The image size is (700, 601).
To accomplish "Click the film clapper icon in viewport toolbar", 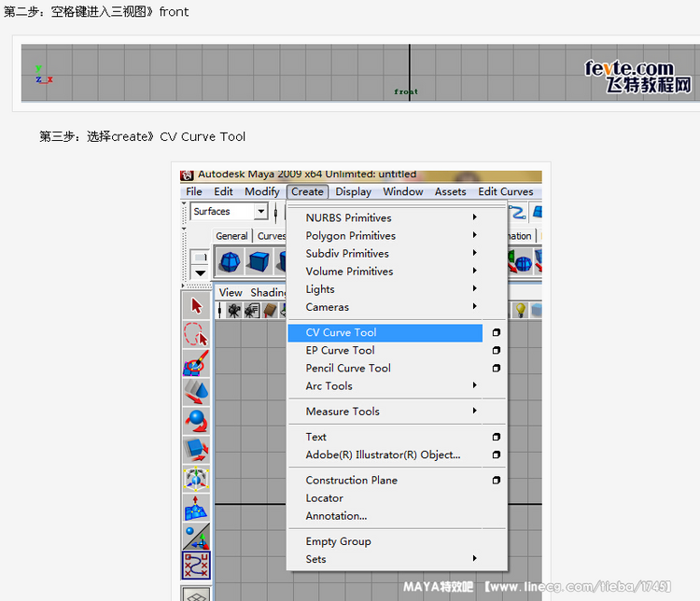I will 252,311.
